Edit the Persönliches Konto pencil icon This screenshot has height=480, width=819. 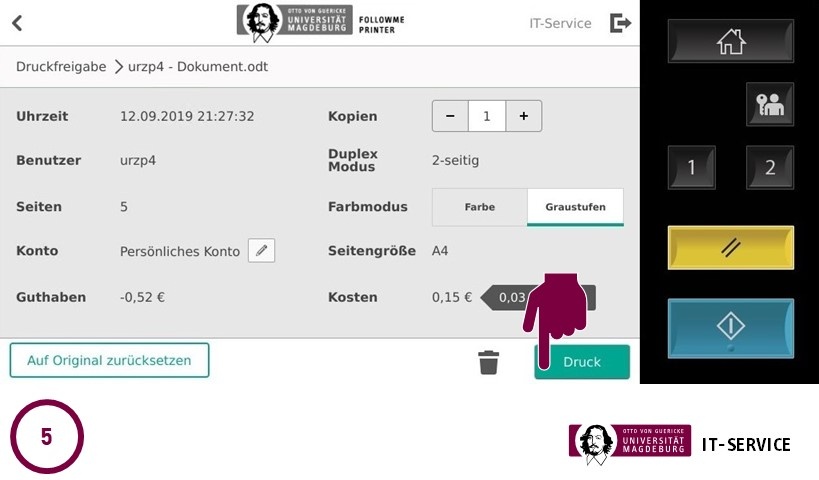click(x=261, y=251)
